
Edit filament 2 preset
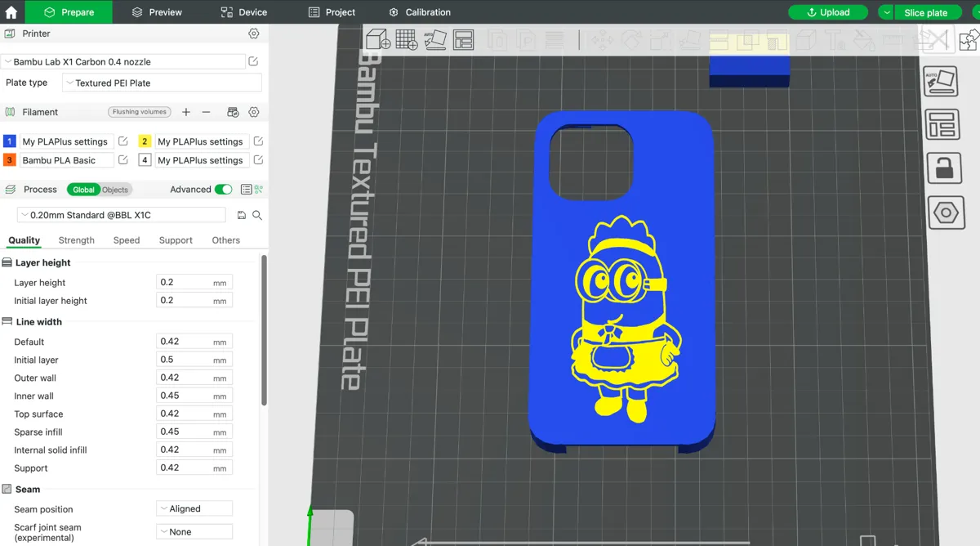(x=258, y=141)
